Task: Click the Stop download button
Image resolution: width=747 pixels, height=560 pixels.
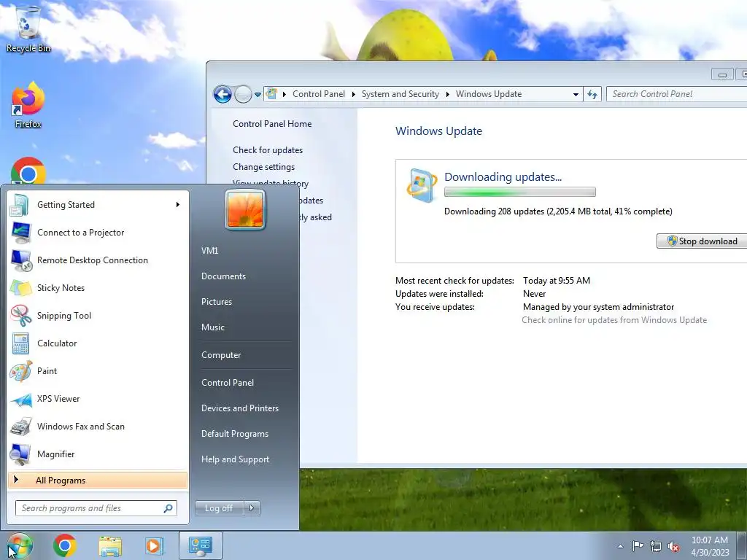Action: pyautogui.click(x=702, y=241)
